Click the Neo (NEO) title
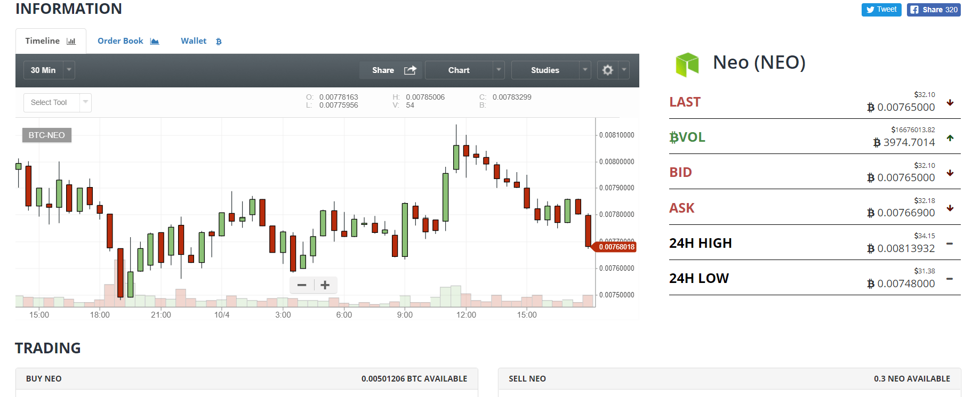The width and height of the screenshot is (980, 397). 759,63
